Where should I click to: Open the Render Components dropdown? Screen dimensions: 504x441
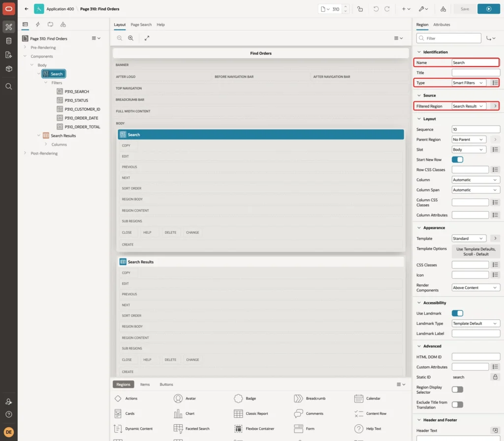(x=476, y=287)
